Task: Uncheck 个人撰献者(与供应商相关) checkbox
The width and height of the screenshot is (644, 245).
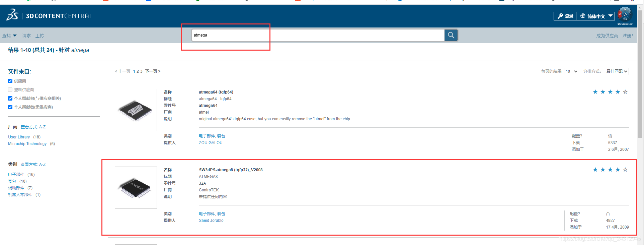Action: click(10, 99)
